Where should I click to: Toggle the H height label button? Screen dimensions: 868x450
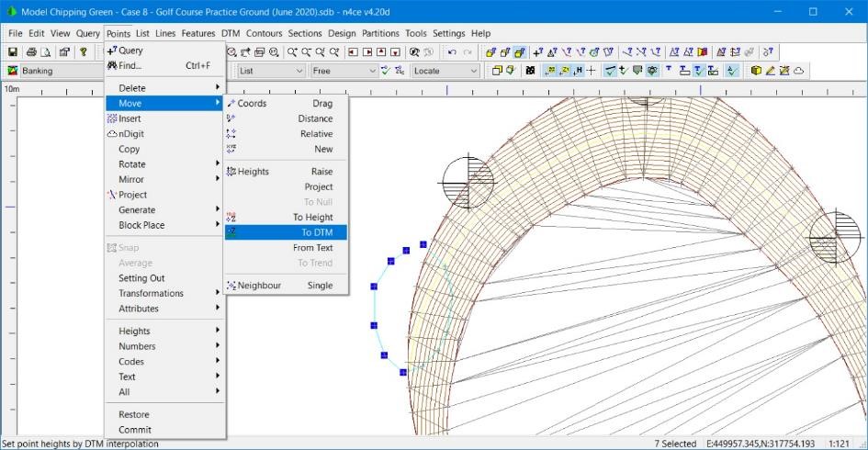578,71
